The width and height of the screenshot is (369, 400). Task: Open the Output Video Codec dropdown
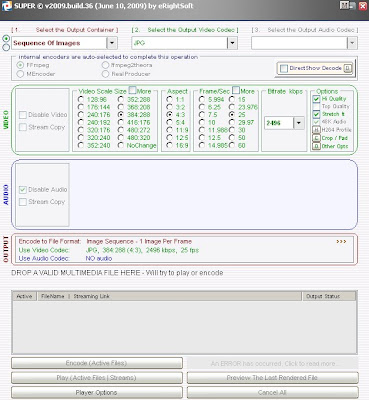(232, 43)
